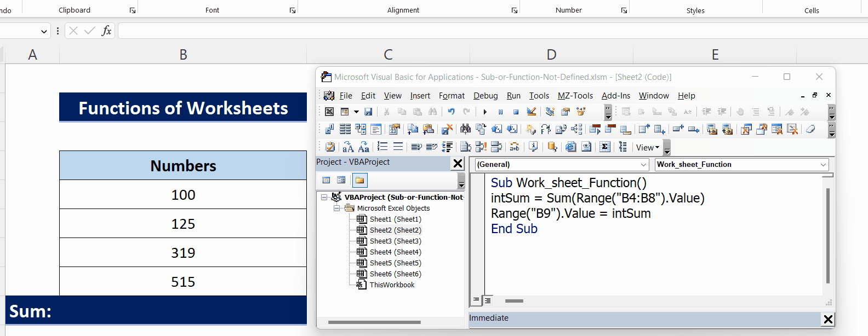Click the code window vertical scrollbar
The height and width of the screenshot is (336, 868).
click(x=827, y=236)
